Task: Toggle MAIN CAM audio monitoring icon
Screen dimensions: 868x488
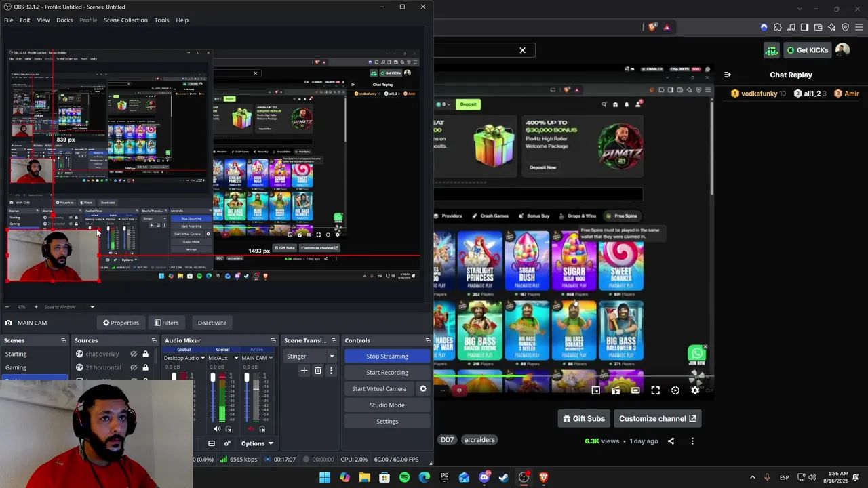Action: pyautogui.click(x=262, y=429)
